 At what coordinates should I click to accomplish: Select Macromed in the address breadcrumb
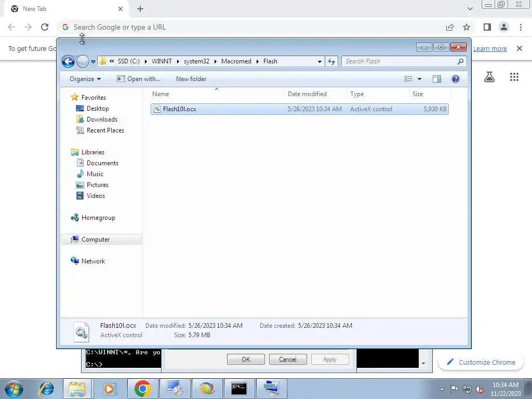tap(236, 61)
